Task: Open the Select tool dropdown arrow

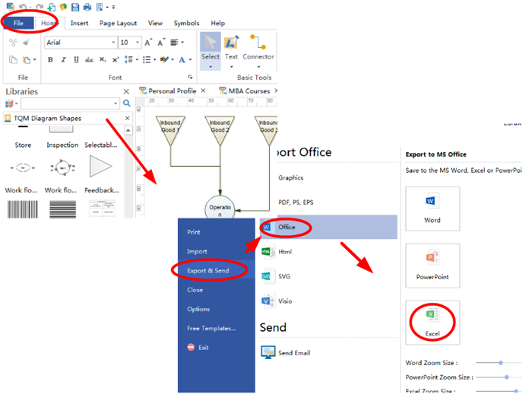Action: coord(211,67)
